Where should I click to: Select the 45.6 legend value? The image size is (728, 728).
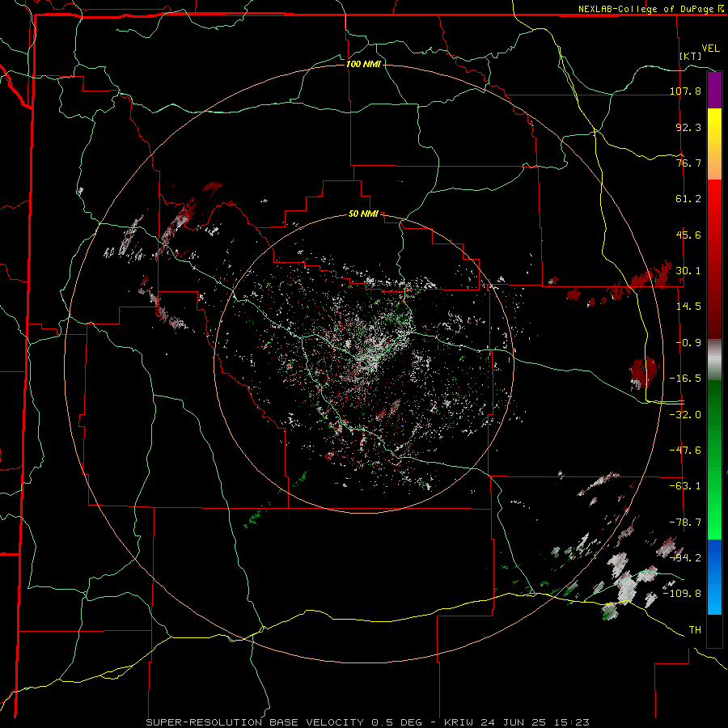[688, 235]
